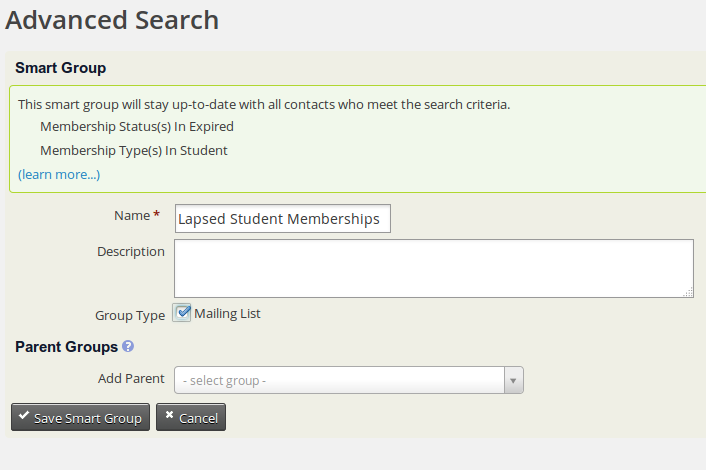
Task: Follow the '(learn more...)' link
Action: [59, 175]
